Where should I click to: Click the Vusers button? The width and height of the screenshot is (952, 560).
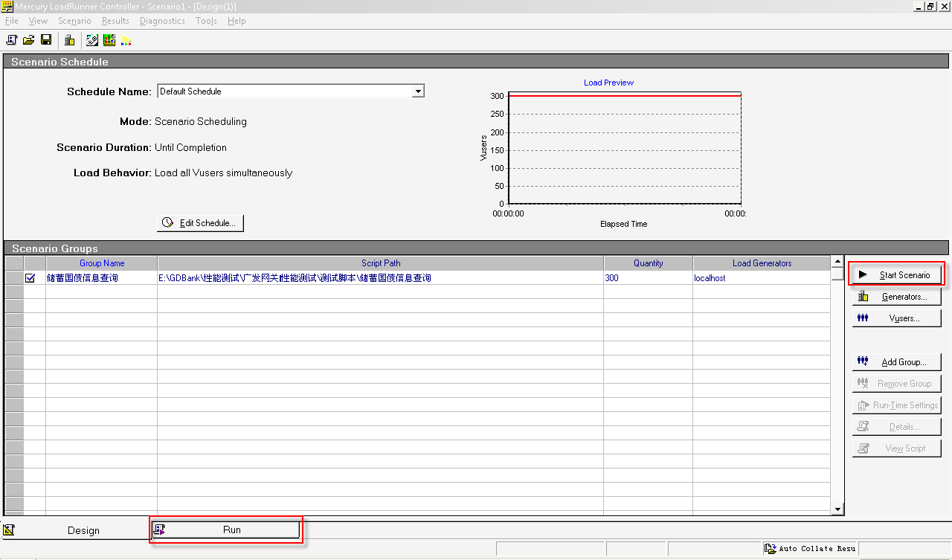[897, 318]
